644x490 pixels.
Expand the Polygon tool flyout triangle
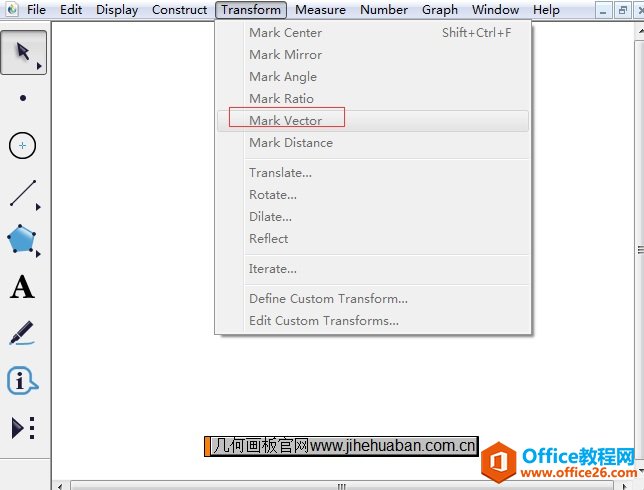[x=38, y=254]
